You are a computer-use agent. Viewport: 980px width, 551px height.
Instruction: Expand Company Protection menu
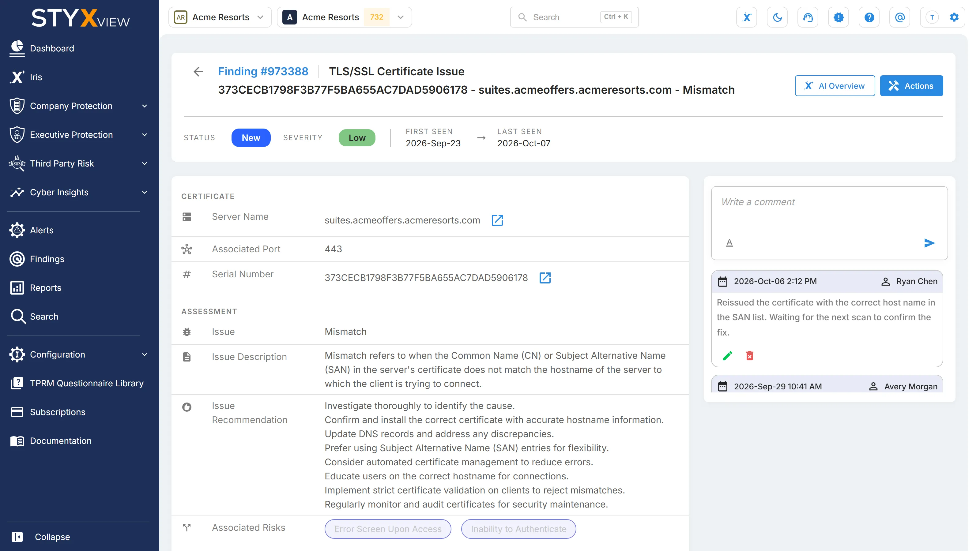(x=80, y=106)
